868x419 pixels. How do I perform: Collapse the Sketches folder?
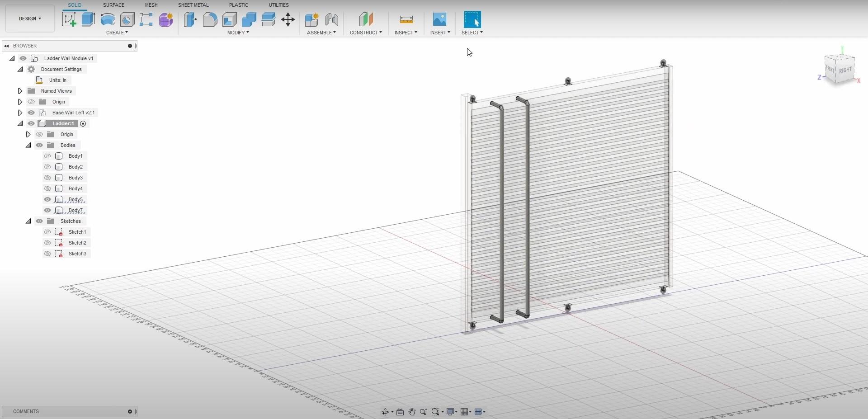click(x=28, y=221)
